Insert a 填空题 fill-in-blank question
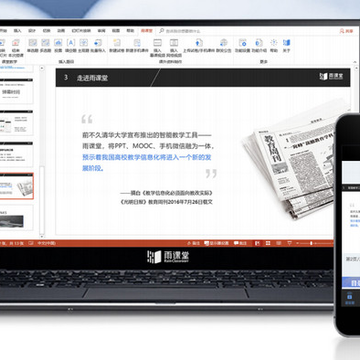 [x=71, y=46]
